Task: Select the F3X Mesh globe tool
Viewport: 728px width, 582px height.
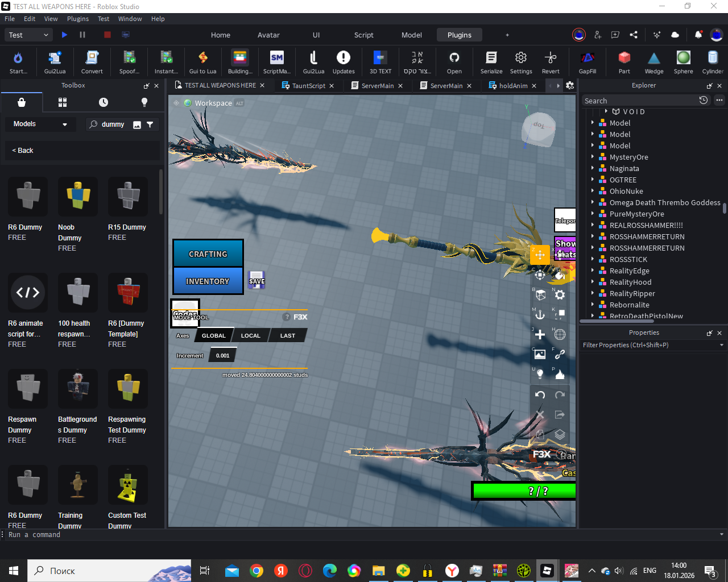Action: coord(560,334)
